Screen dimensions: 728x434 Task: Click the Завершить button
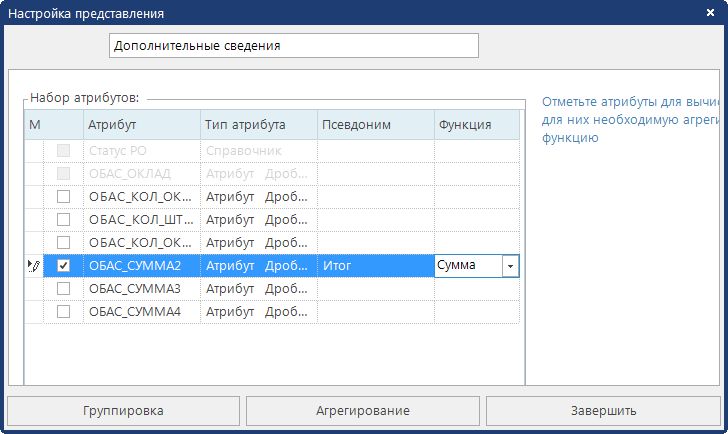pos(604,411)
